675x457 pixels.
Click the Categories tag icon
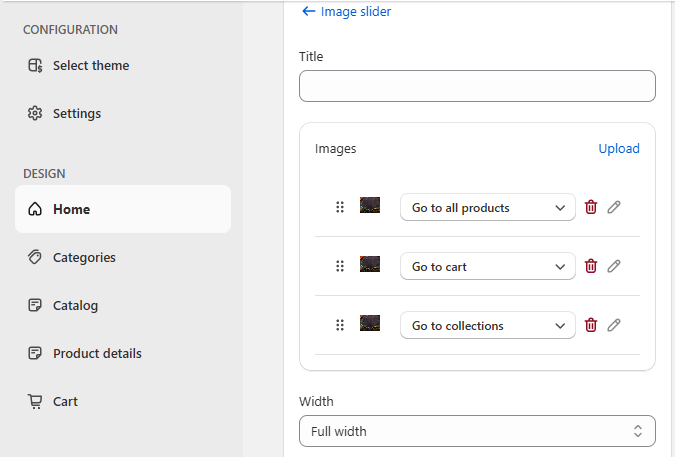pos(35,257)
